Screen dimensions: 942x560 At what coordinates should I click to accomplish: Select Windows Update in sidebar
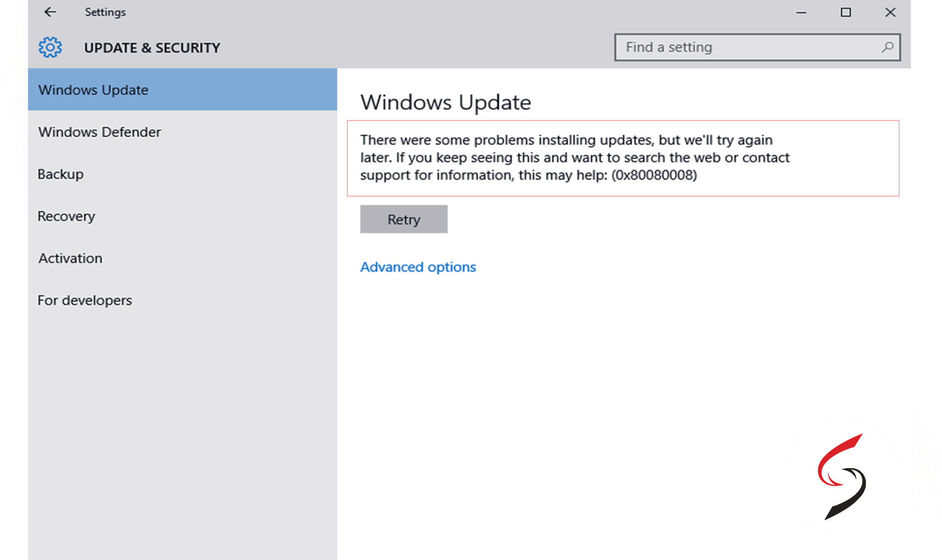click(182, 89)
